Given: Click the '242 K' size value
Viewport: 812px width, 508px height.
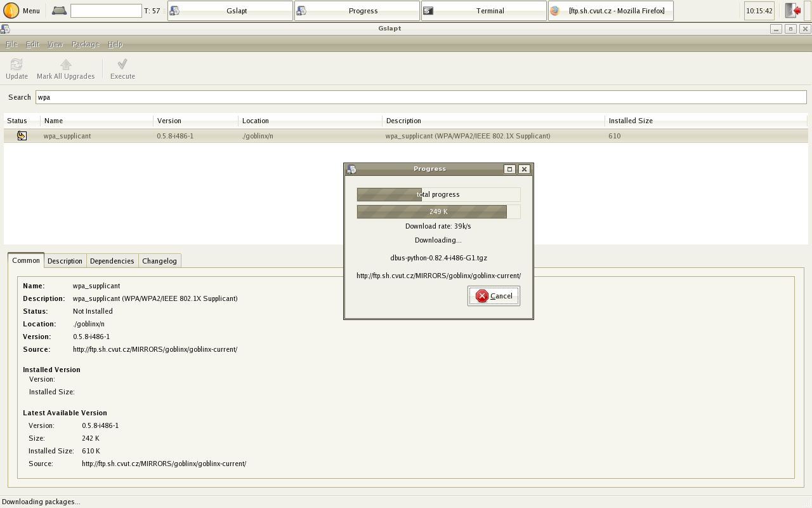Looking at the screenshot, I should [x=91, y=438].
